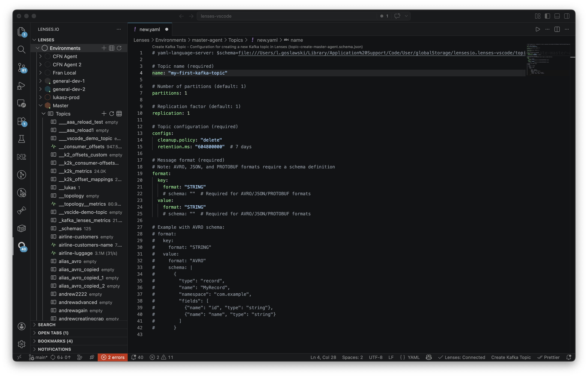Open the Manage gear settings icon

pyautogui.click(x=22, y=344)
